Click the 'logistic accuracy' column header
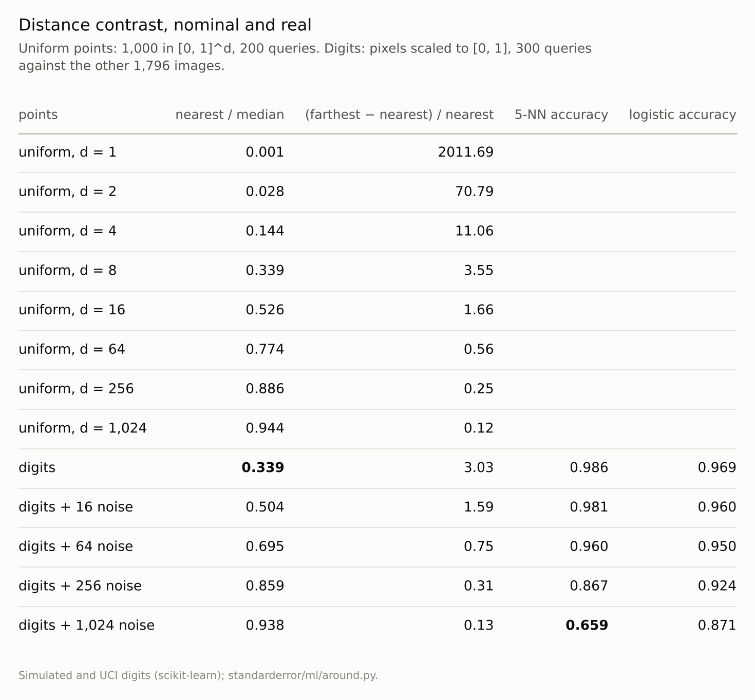 tap(683, 115)
